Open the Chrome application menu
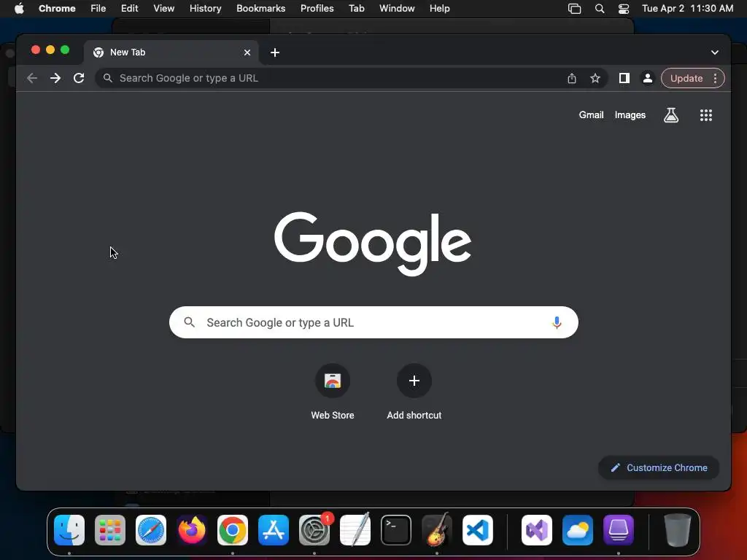The image size is (747, 560). pos(57,8)
